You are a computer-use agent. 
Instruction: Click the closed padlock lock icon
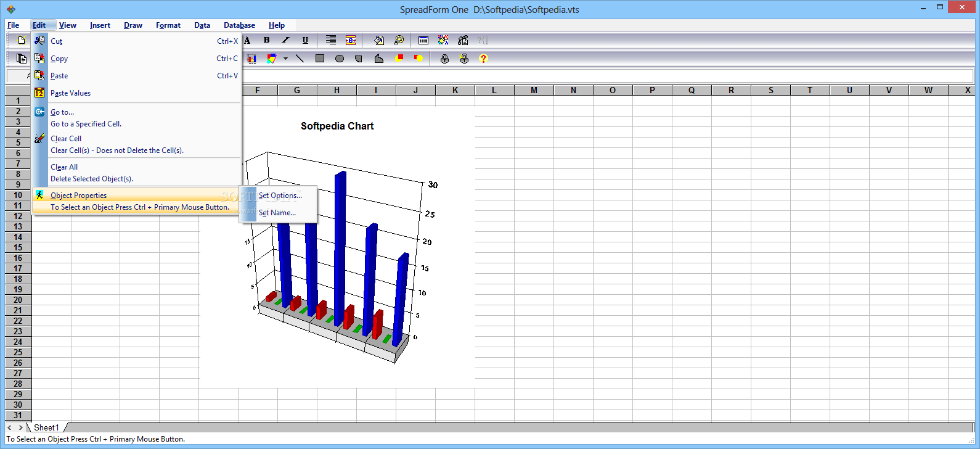(x=444, y=59)
